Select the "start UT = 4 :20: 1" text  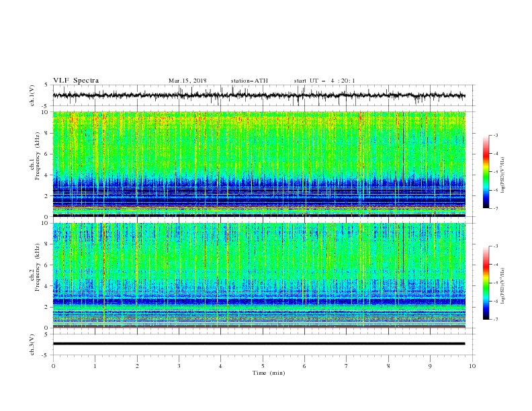[x=324, y=81]
